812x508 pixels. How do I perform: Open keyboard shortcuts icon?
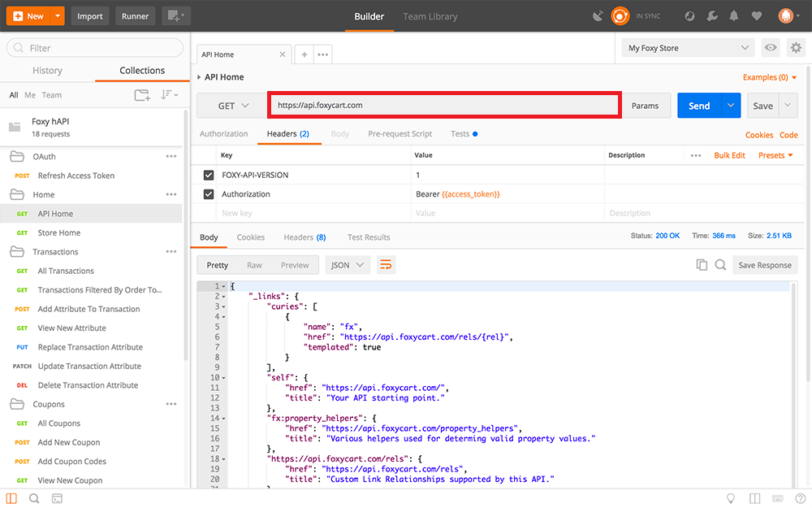pos(778,499)
